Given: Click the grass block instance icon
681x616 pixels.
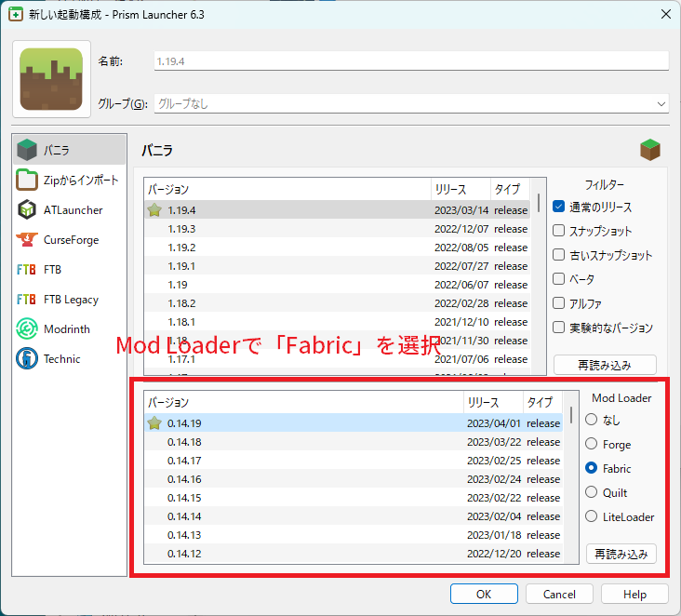Looking at the screenshot, I should click(51, 79).
